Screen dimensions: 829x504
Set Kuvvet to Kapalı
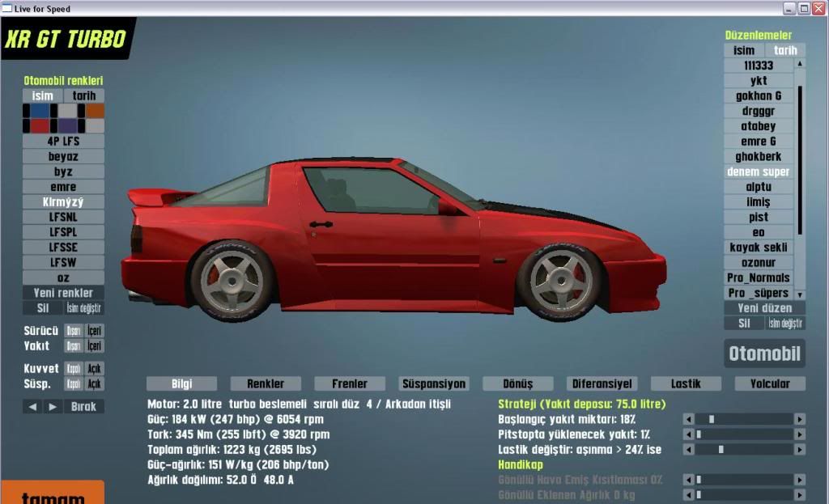pos(74,369)
